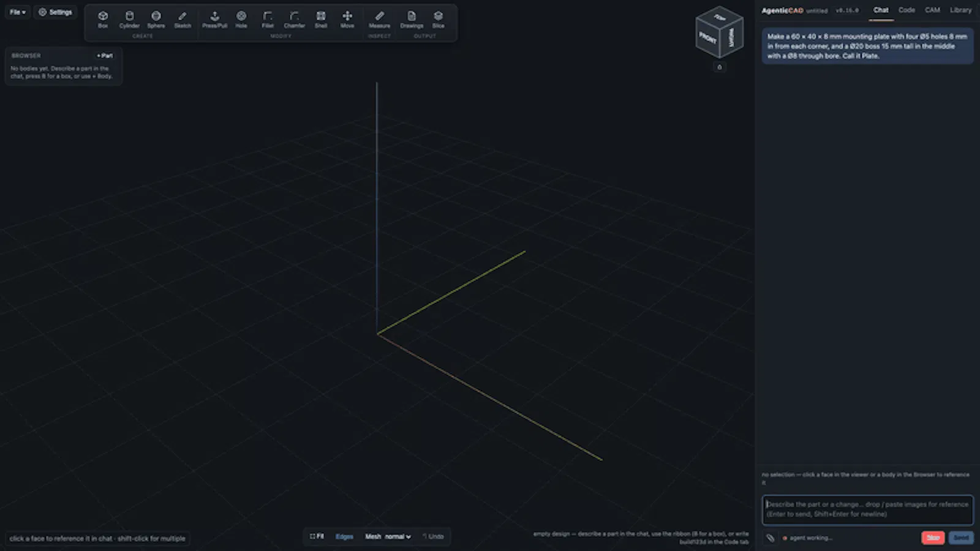This screenshot has width=980, height=551.
Task: Use the Shell modify tool
Action: (x=321, y=20)
